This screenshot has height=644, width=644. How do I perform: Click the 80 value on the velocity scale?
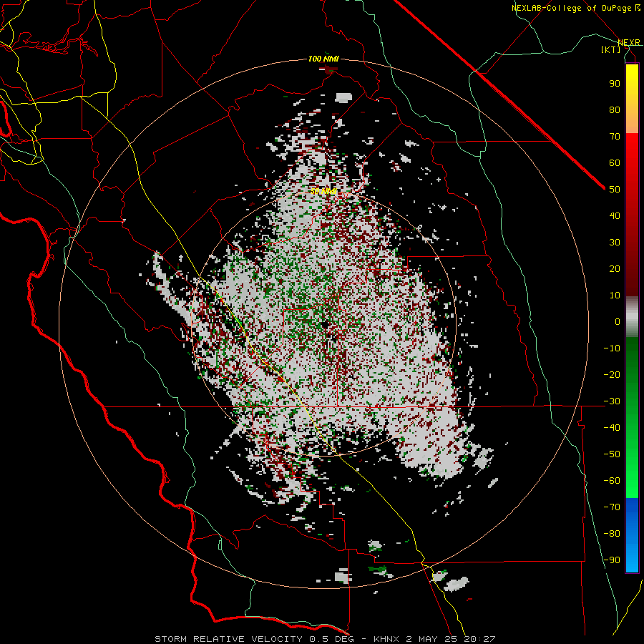pos(615,109)
